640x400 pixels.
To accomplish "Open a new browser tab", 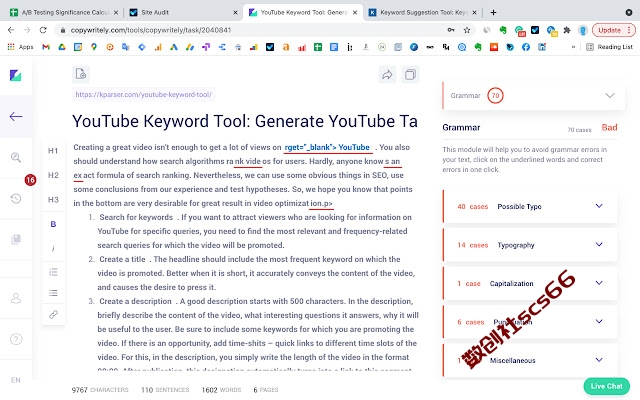I will coord(493,13).
